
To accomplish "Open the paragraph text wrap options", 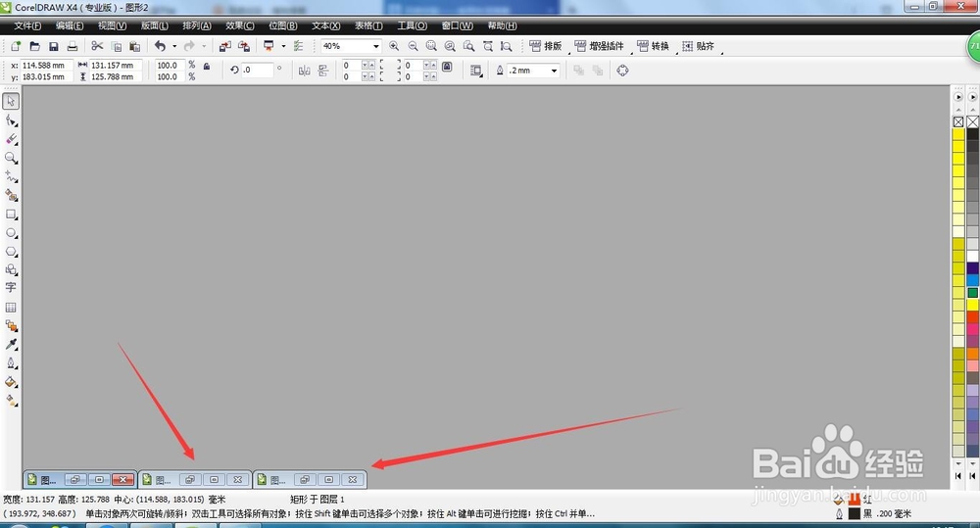I will (x=476, y=71).
